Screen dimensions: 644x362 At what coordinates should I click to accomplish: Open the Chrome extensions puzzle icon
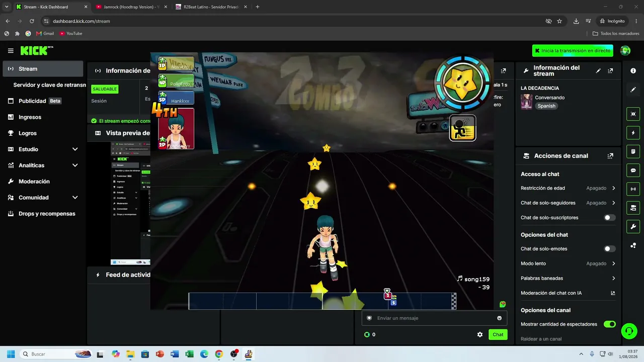(x=17, y=34)
